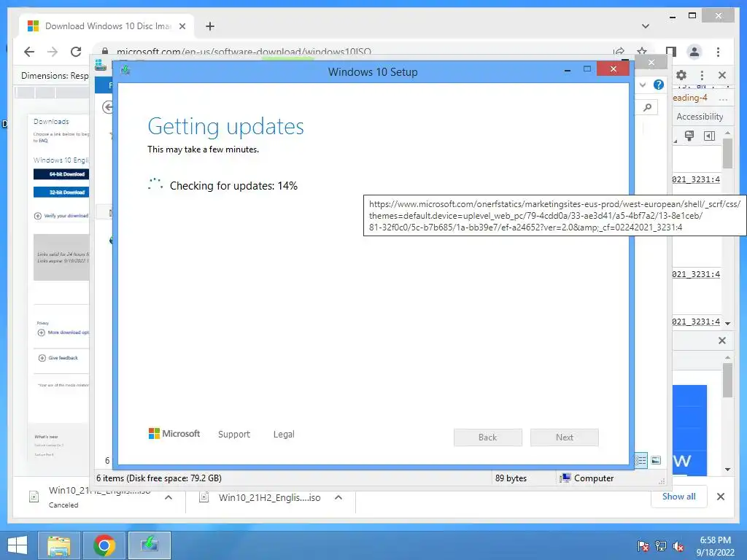Open the Support link in Setup

[234, 435]
